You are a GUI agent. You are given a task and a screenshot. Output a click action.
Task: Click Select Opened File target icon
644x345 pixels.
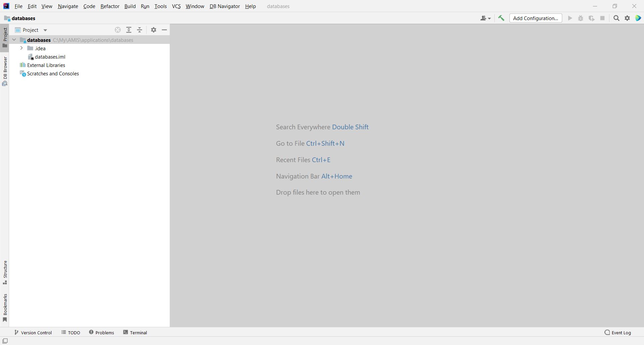pos(118,30)
